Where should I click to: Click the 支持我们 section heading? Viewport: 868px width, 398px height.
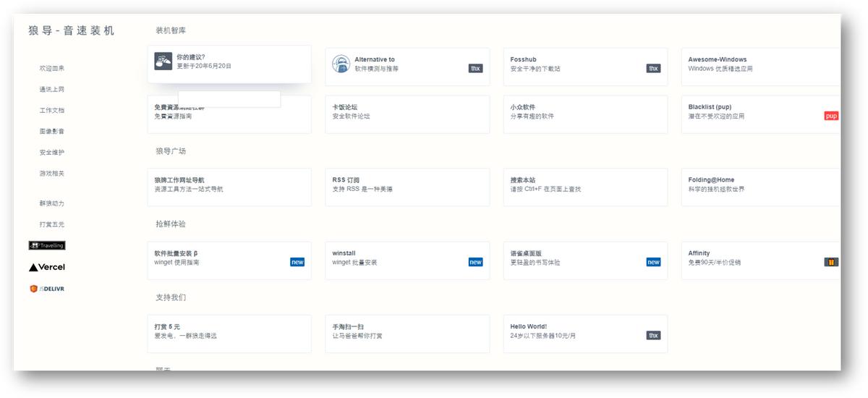pos(171,297)
